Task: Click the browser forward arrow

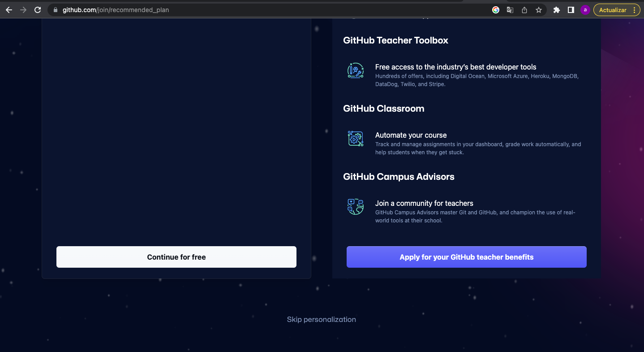Action: (x=23, y=10)
